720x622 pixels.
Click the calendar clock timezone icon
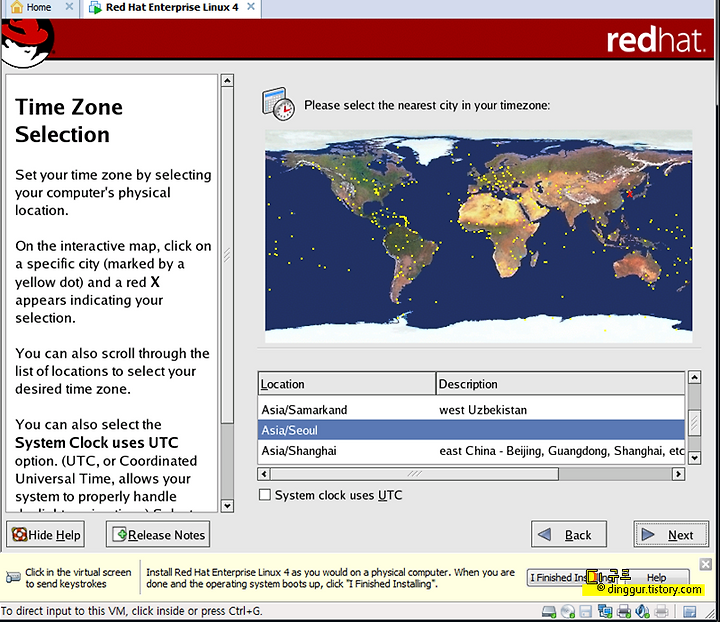(278, 104)
